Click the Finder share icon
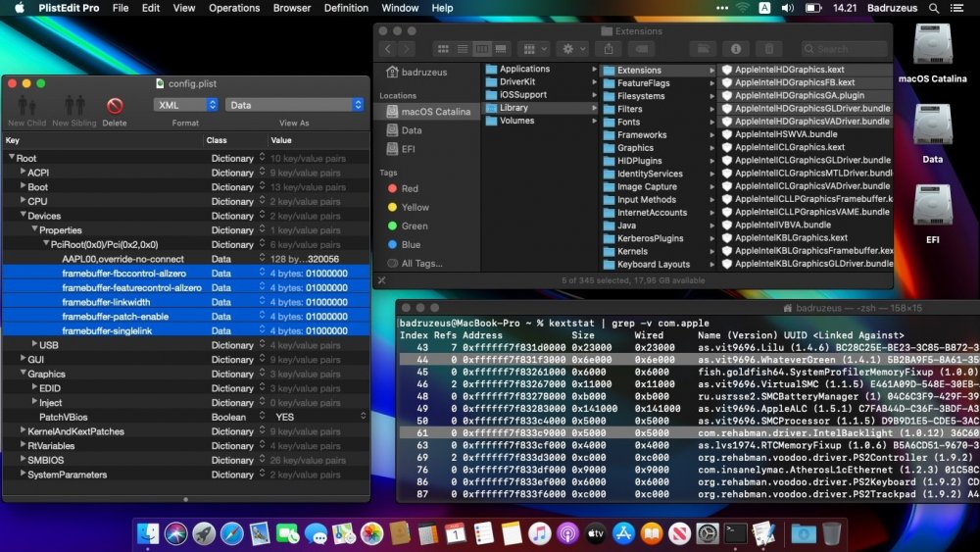The height and width of the screenshot is (552, 980). click(x=609, y=49)
